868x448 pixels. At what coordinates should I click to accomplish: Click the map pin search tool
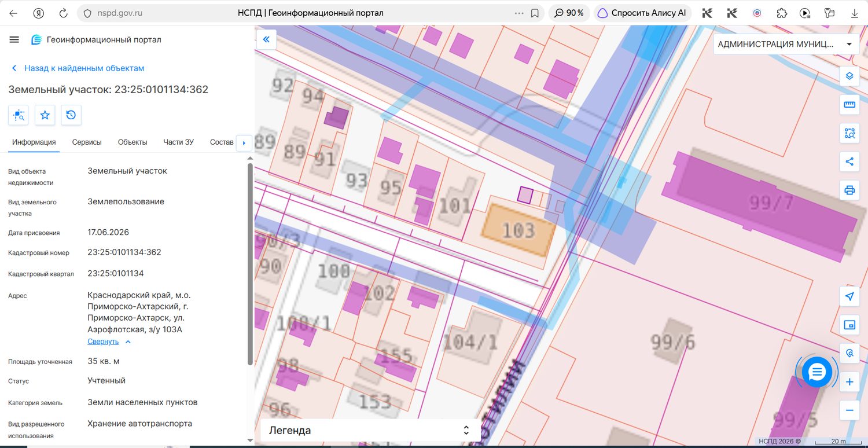click(x=849, y=353)
